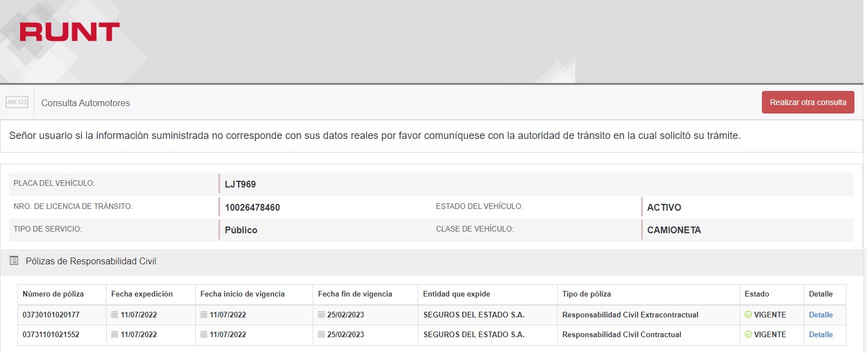Click the RUNT logo
Screen dimensions: 868x353
click(x=69, y=32)
